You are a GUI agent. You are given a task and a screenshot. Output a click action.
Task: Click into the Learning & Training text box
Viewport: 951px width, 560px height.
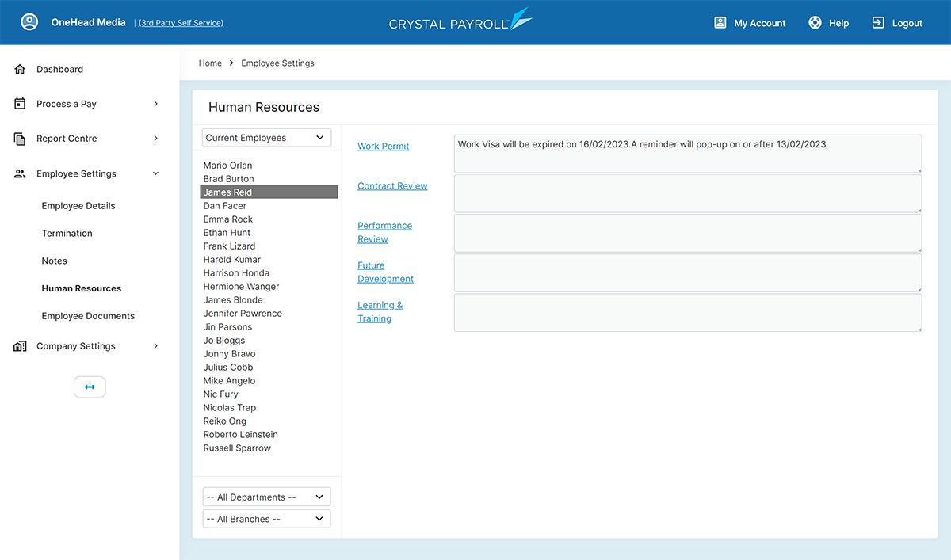pos(688,312)
